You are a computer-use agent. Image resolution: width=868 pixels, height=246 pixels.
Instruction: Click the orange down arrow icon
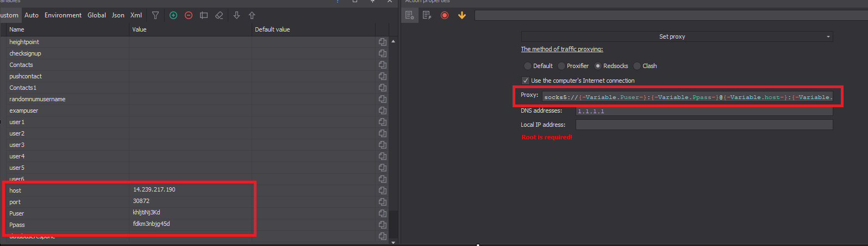[x=462, y=15]
